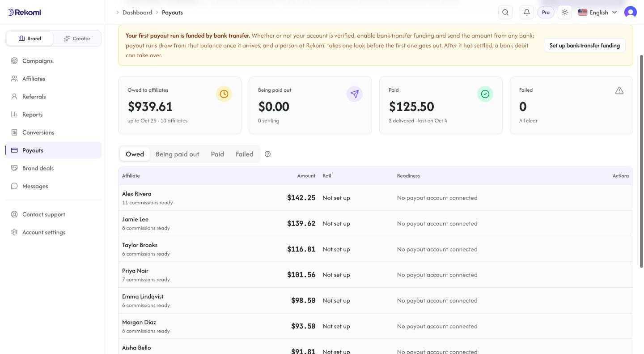Open the user avatar menu
Screen dimensions: 644x354
click(x=631, y=13)
